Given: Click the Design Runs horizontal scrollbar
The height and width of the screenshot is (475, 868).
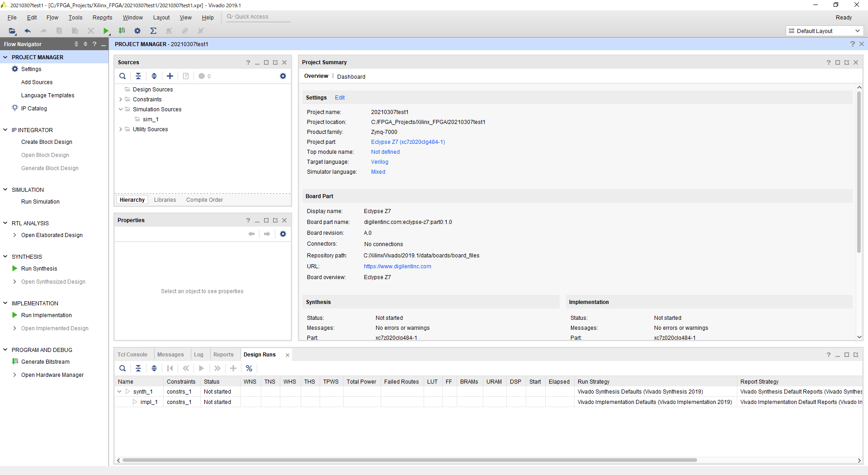Looking at the screenshot, I should [x=409, y=460].
